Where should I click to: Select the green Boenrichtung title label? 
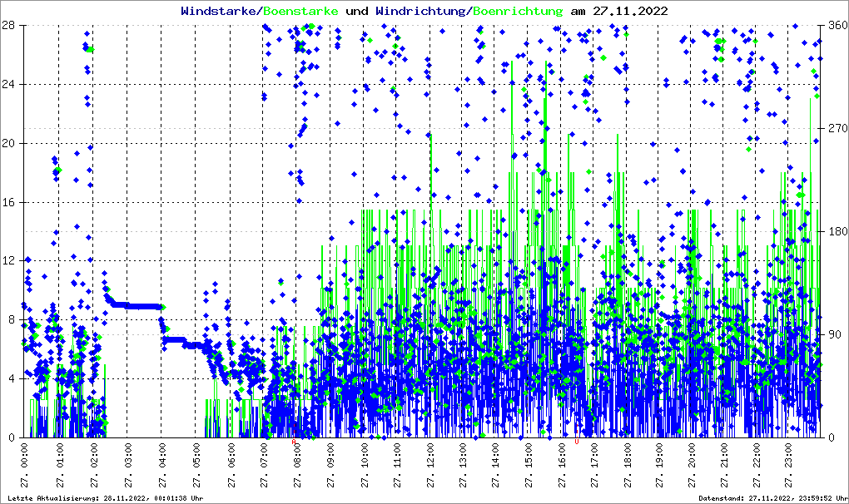coord(518,12)
